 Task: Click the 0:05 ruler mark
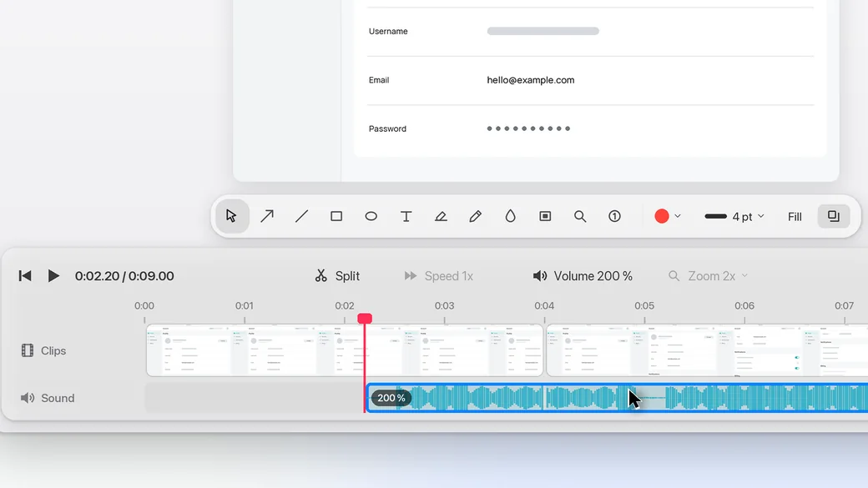(644, 305)
